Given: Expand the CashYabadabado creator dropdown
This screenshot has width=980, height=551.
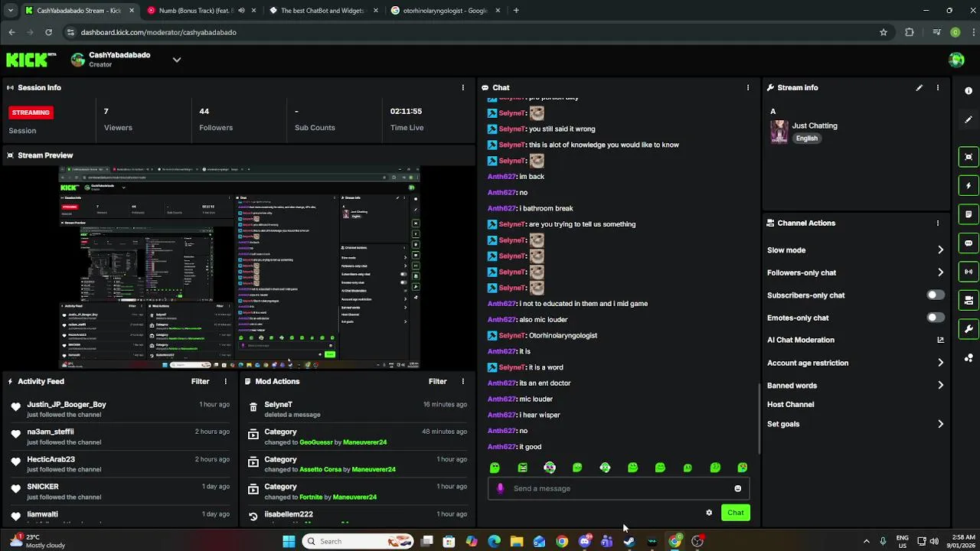Looking at the screenshot, I should [177, 60].
